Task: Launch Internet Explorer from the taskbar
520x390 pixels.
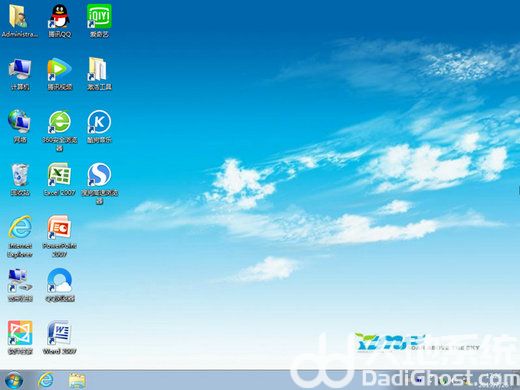Action: (x=46, y=380)
